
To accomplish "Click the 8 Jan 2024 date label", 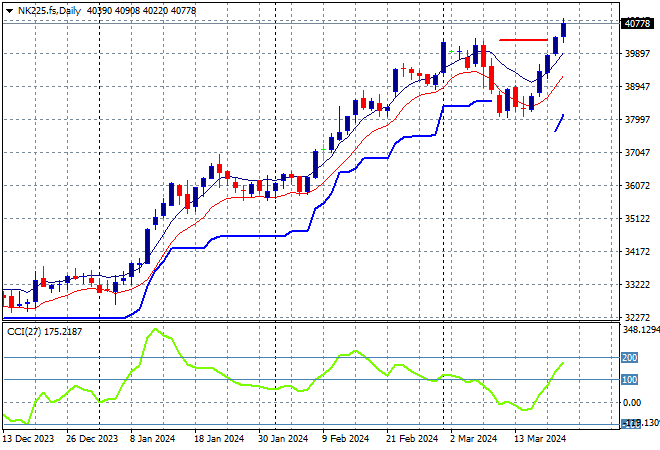I will tap(153, 438).
